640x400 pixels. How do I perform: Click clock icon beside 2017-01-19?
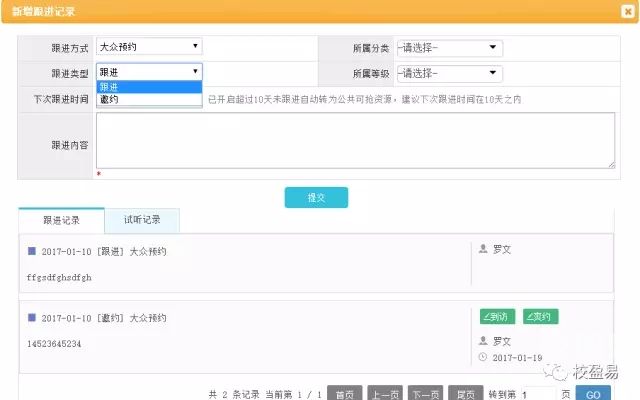pos(484,357)
